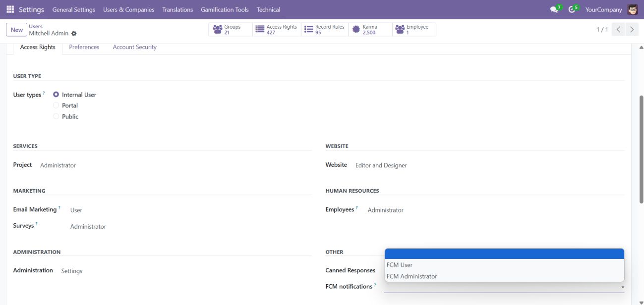Switch to the Preferences tab
644x305 pixels.
(x=84, y=47)
